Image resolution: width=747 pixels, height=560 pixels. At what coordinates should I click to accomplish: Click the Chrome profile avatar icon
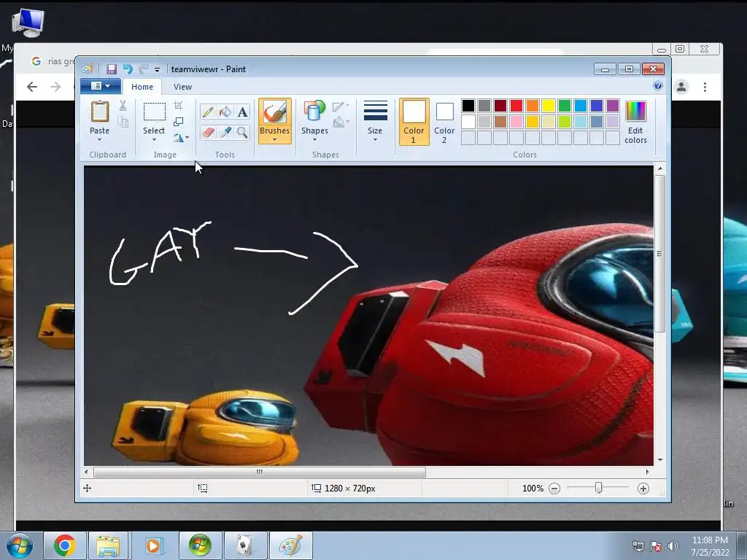click(x=681, y=87)
